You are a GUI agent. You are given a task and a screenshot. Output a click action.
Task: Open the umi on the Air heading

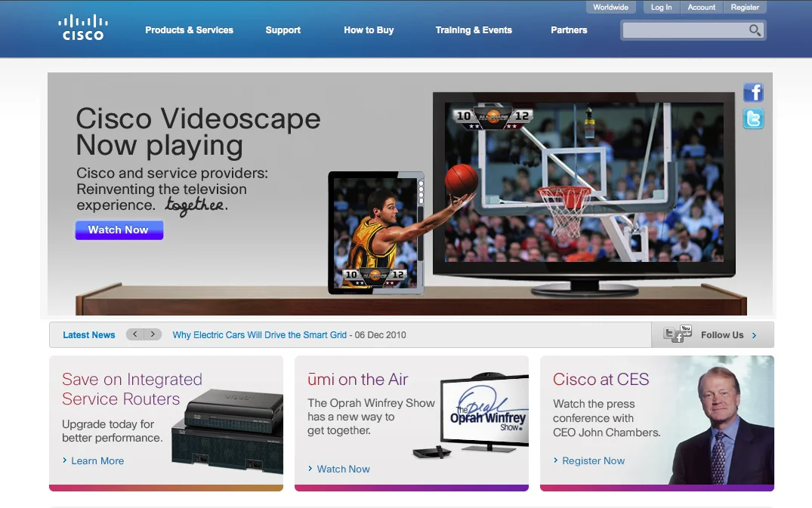tap(357, 379)
